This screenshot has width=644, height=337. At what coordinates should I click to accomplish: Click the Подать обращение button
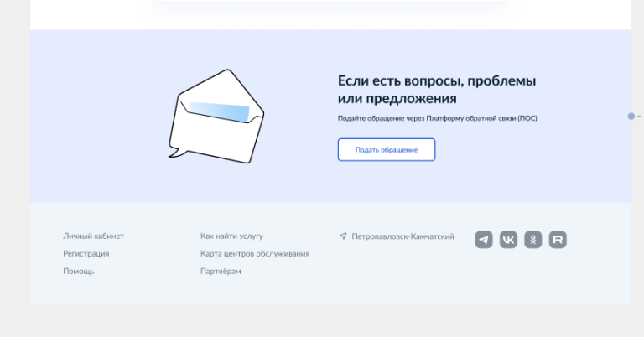tap(387, 150)
